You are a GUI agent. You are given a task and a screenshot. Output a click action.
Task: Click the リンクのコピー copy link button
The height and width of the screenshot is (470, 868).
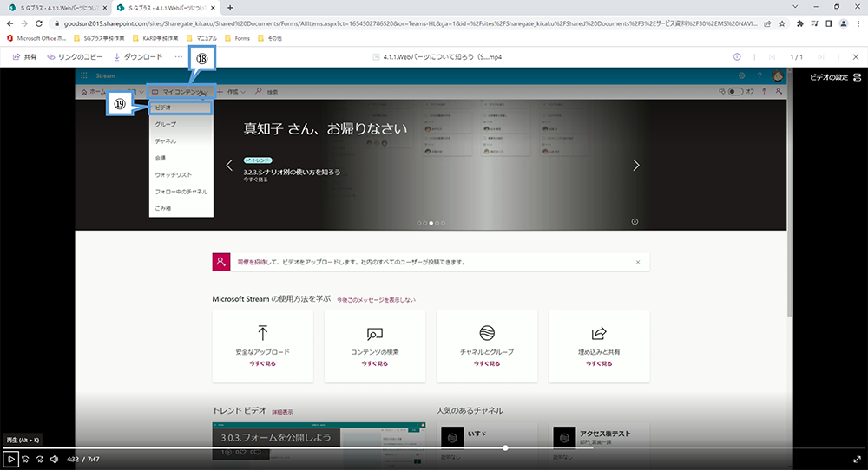tap(75, 57)
